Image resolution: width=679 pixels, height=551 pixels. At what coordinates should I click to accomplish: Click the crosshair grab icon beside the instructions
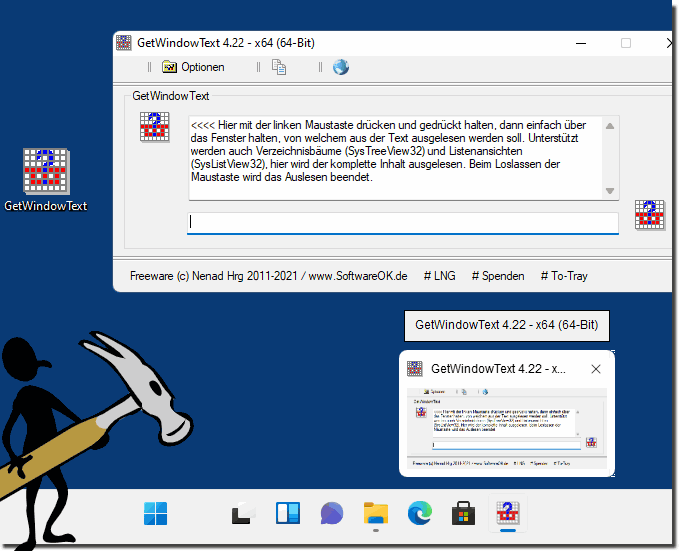click(x=155, y=127)
